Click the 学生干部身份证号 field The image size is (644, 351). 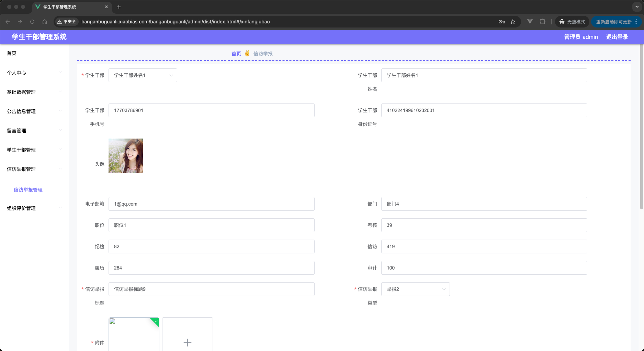484,110
